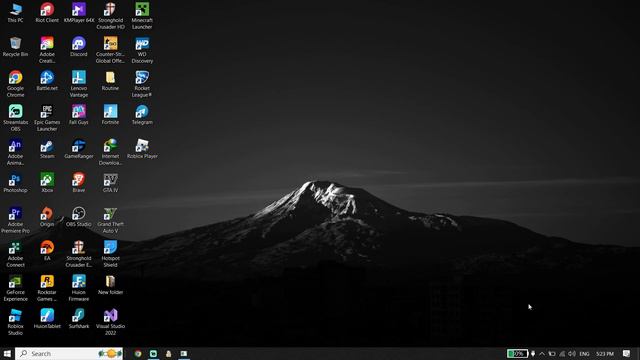640x360 pixels.
Task: Open Telegram desktop shortcut
Action: pos(142,115)
